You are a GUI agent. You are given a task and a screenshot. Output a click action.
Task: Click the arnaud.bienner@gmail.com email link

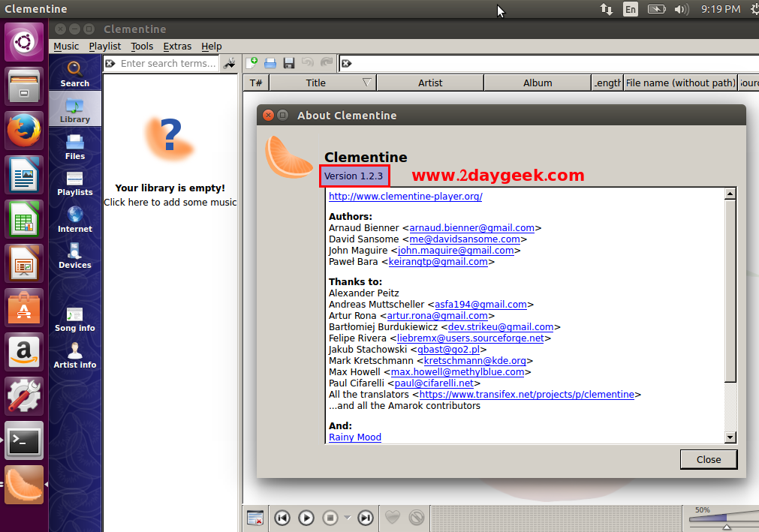coord(472,228)
